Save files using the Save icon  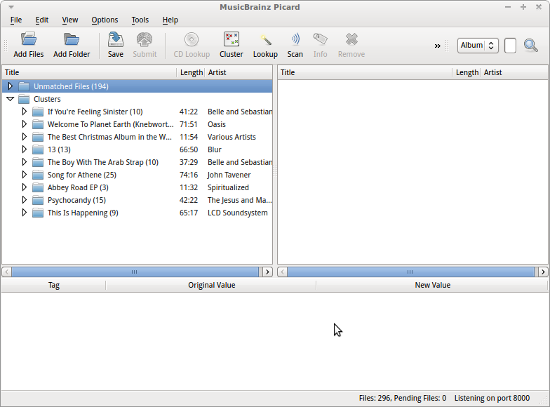pos(115,39)
